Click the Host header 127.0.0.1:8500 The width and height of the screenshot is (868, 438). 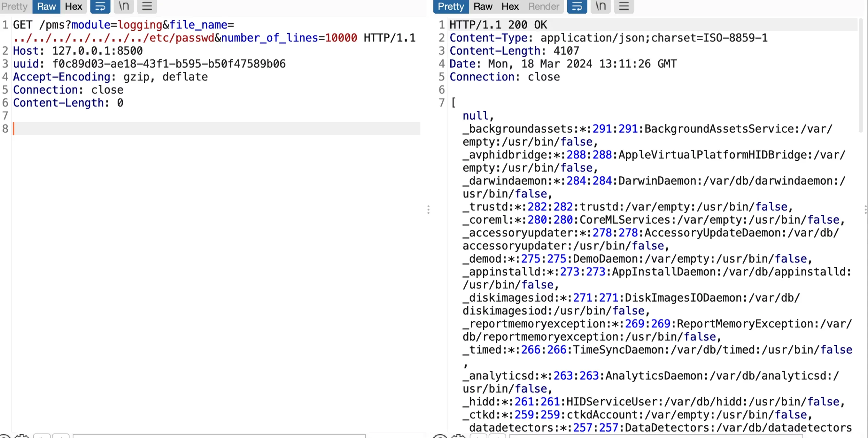coord(78,51)
